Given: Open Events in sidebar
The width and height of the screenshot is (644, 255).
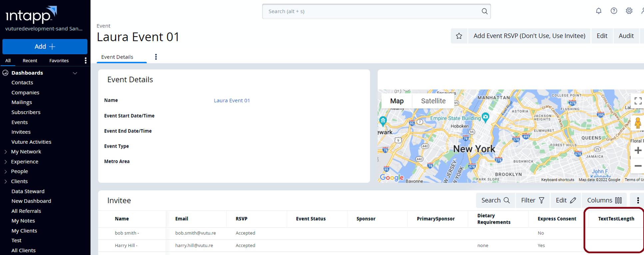Looking at the screenshot, I should click(20, 122).
